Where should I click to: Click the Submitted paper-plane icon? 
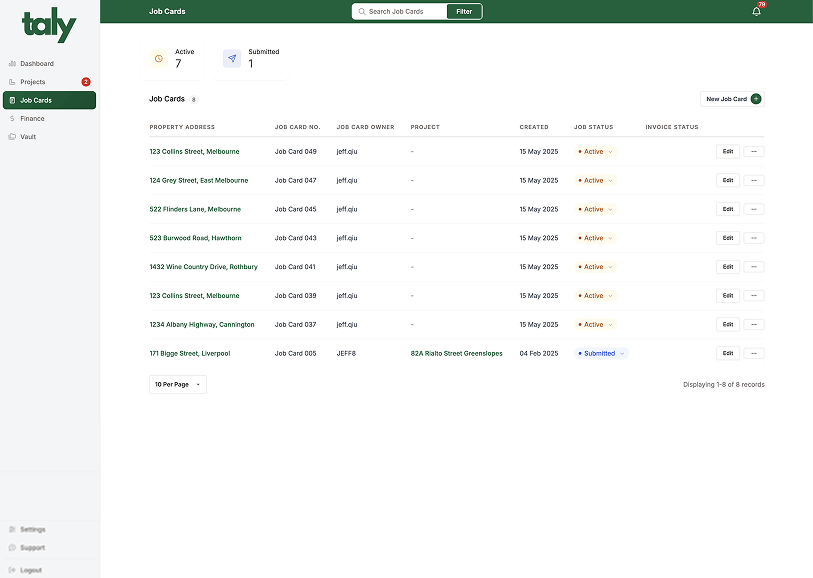[232, 59]
